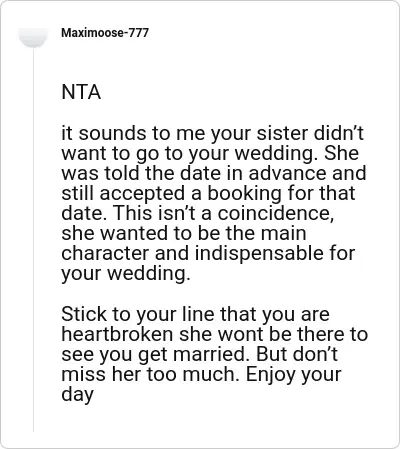Click the phrase "This isn't a" in comment
Image resolution: width=400 pixels, height=449 pixels.
(163, 213)
